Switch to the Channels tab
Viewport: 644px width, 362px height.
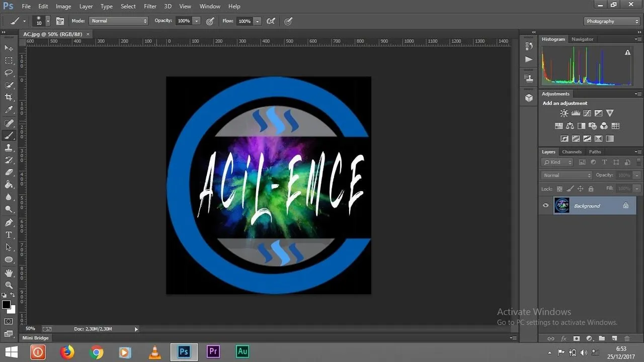[572, 151]
